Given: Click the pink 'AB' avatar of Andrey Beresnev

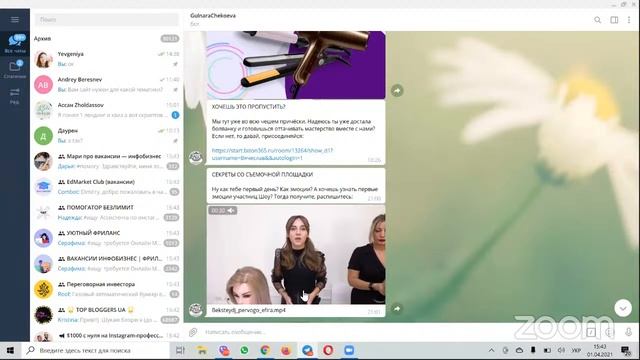Looking at the screenshot, I should click(43, 85).
